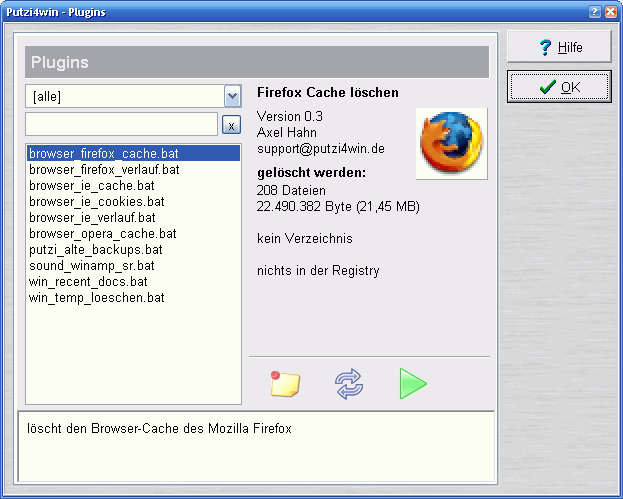Image resolution: width=623 pixels, height=499 pixels.
Task: Open Hilfe help button
Action: tap(559, 47)
